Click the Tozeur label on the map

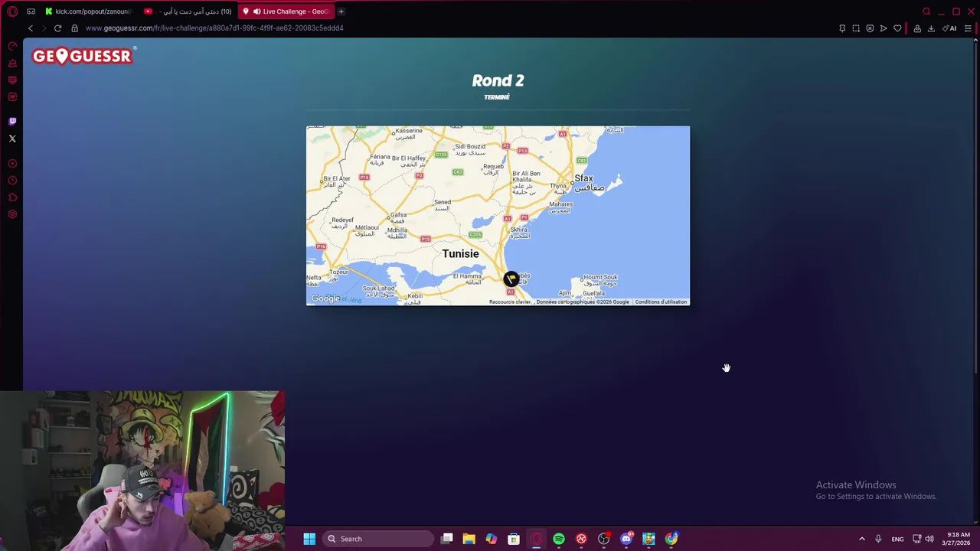338,272
